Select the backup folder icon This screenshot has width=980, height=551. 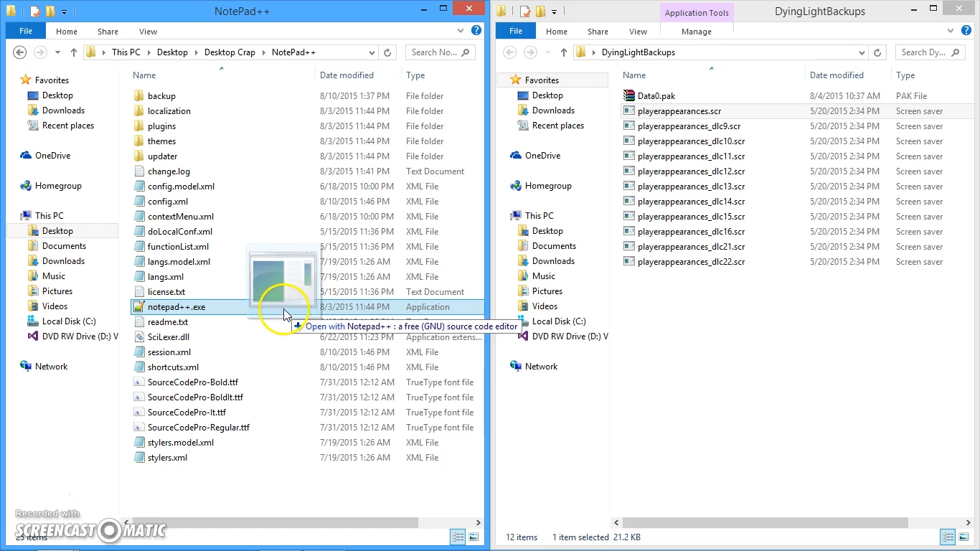[139, 95]
